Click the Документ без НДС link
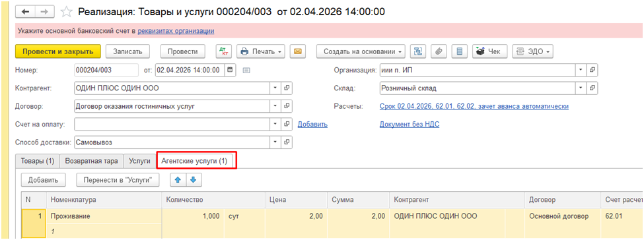This screenshot has width=644, height=240. pyautogui.click(x=410, y=125)
